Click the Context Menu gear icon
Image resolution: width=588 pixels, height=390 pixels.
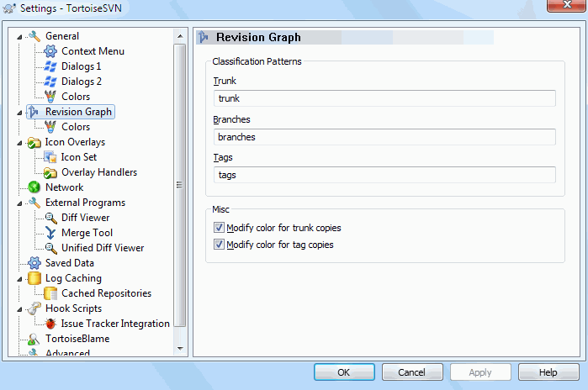click(50, 51)
